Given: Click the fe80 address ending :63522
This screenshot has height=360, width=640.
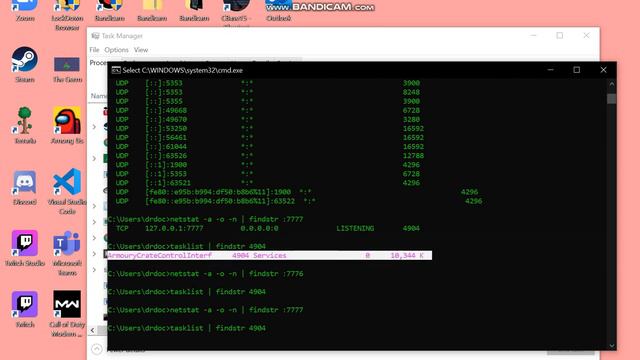Looking at the screenshot, I should click(x=220, y=201).
